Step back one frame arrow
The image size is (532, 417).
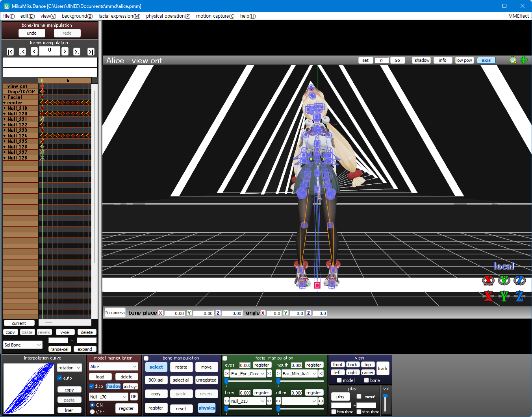(34, 51)
